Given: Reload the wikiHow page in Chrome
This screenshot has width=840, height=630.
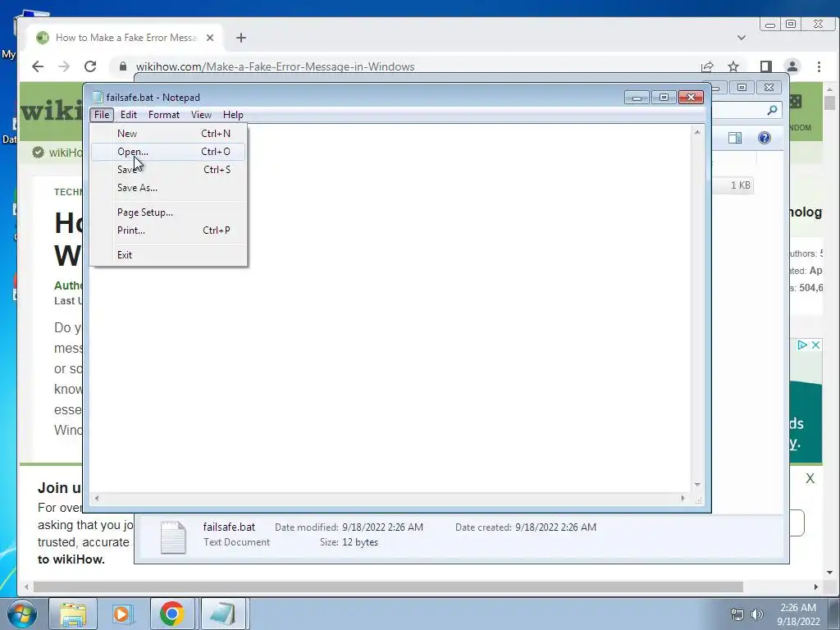Looking at the screenshot, I should pos(90,66).
